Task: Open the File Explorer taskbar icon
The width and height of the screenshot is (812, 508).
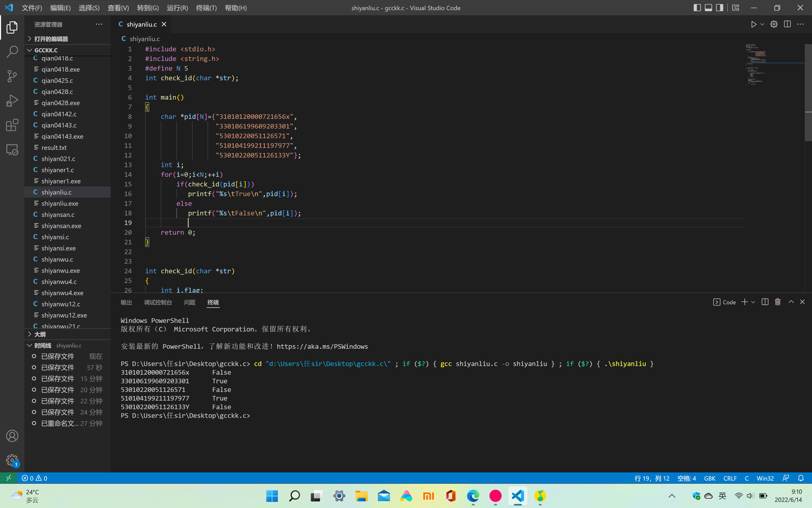Action: (x=361, y=496)
